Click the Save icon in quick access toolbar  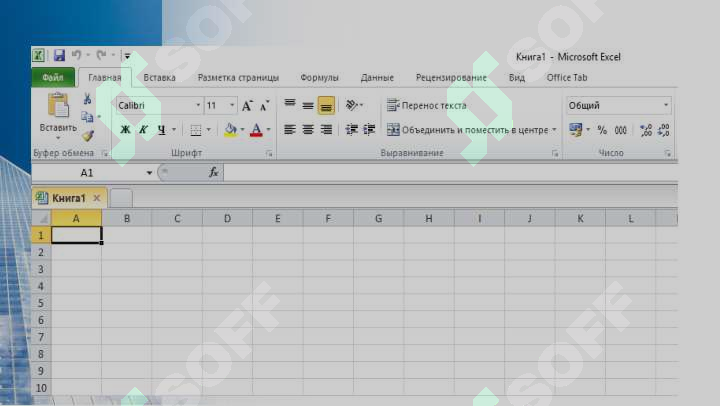[59, 56]
